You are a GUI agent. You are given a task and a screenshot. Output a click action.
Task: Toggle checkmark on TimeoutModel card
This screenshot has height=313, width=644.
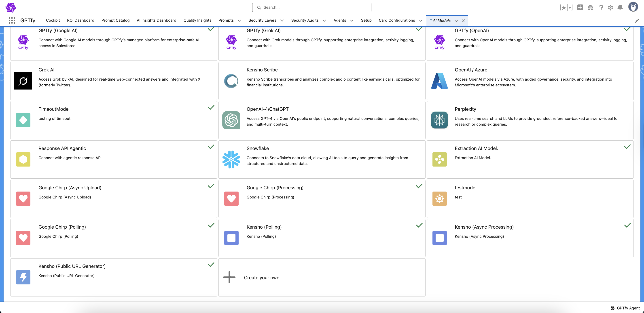point(211,108)
